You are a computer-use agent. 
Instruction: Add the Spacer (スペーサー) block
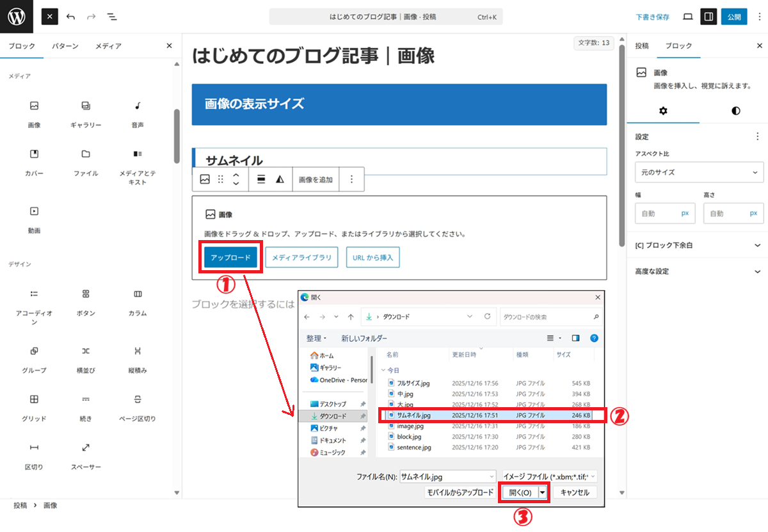pyautogui.click(x=85, y=454)
